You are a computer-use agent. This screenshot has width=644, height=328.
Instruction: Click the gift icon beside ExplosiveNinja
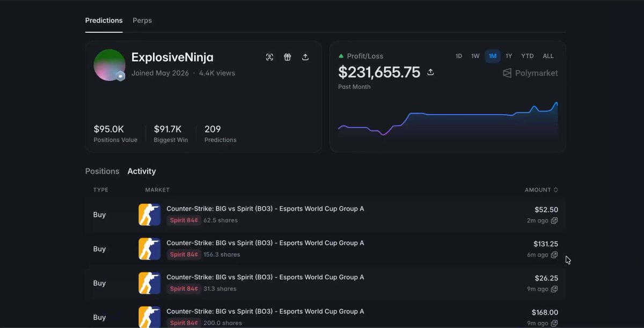coord(288,57)
